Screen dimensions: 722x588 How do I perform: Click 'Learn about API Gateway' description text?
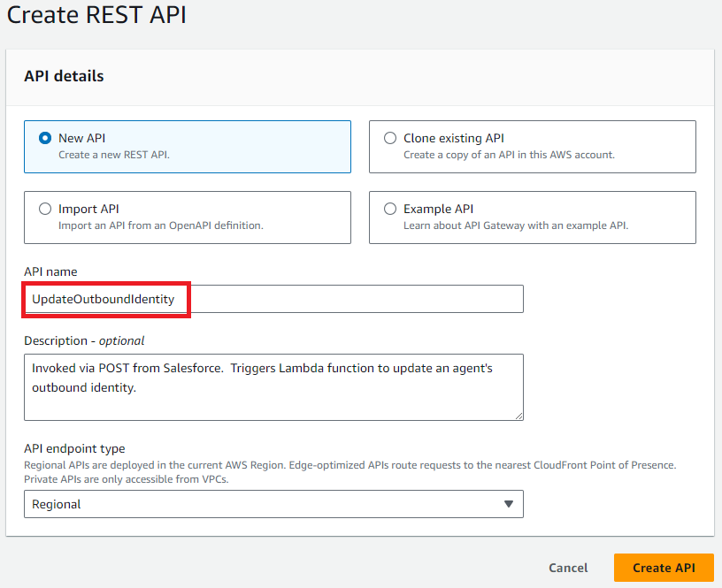click(516, 225)
